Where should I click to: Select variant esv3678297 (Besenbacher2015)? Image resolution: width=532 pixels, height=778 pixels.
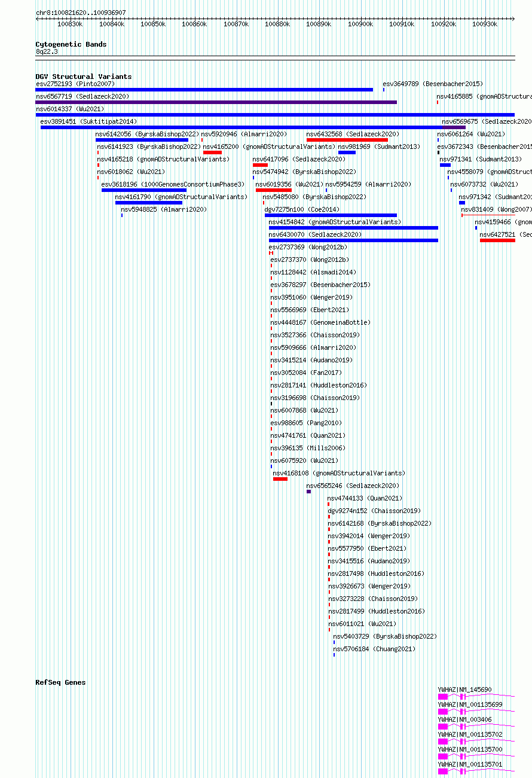pos(320,285)
